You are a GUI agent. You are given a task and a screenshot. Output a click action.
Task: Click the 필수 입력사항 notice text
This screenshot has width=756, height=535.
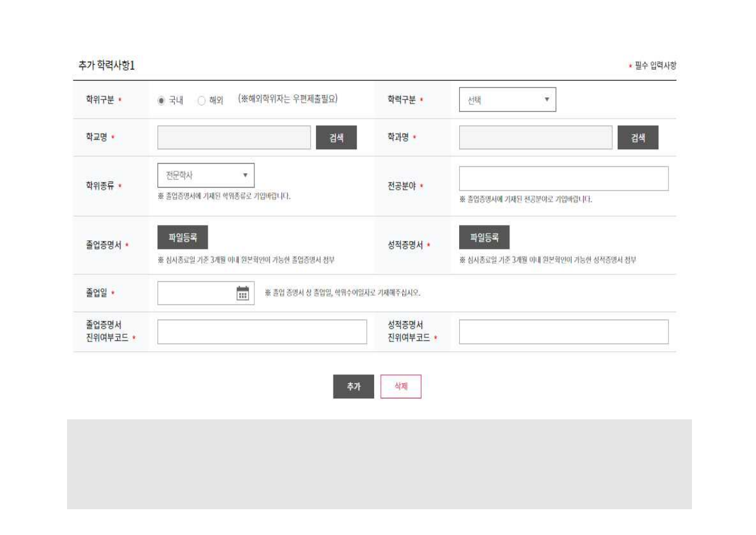(x=655, y=66)
